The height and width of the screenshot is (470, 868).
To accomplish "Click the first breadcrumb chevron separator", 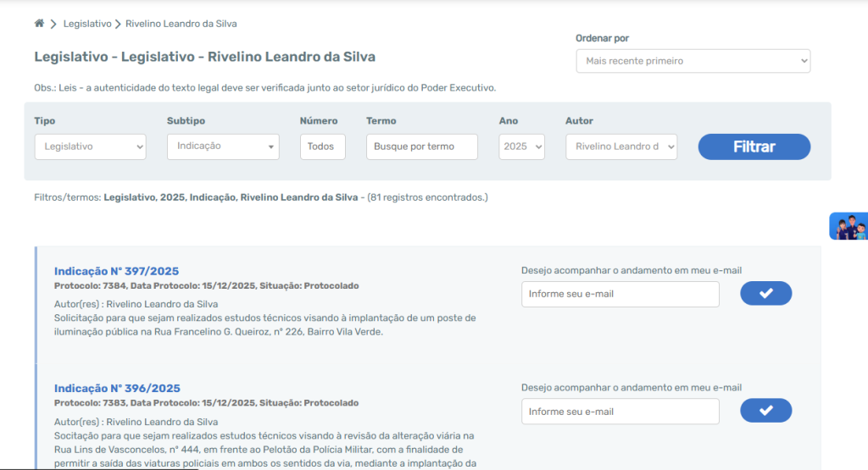I will (53, 24).
